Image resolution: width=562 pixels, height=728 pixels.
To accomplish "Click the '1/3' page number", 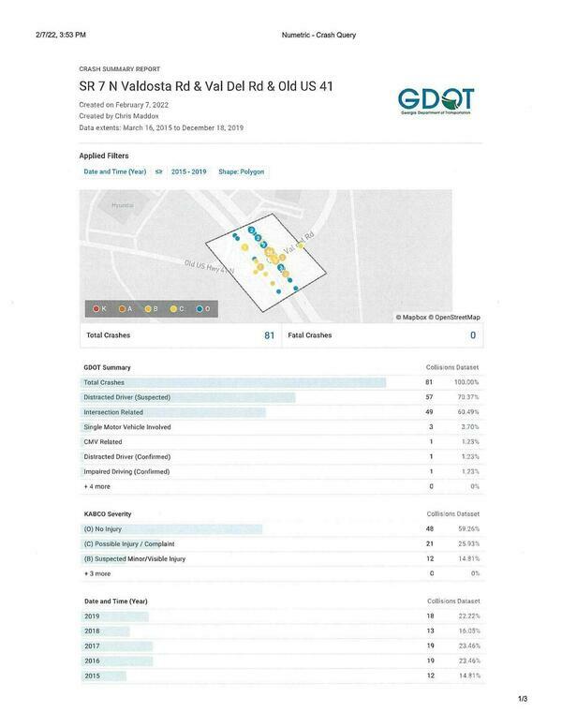I will pos(523,699).
